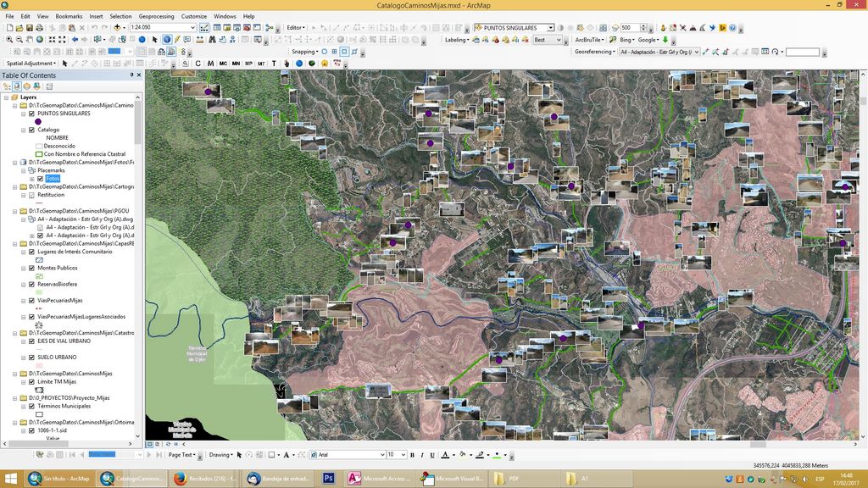Screen dimensions: 868x488
Task: Uncheck the PUNTOS SINGULARES layer
Action: tap(32, 113)
